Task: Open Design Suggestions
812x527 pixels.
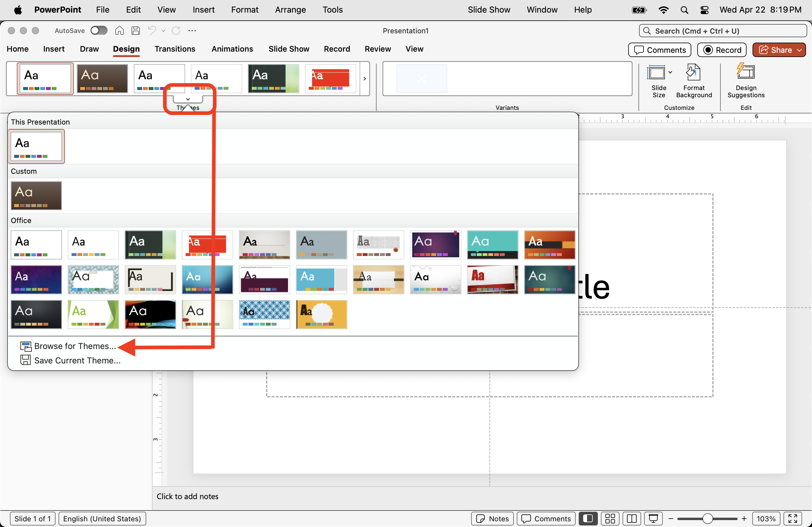Action: (x=746, y=81)
